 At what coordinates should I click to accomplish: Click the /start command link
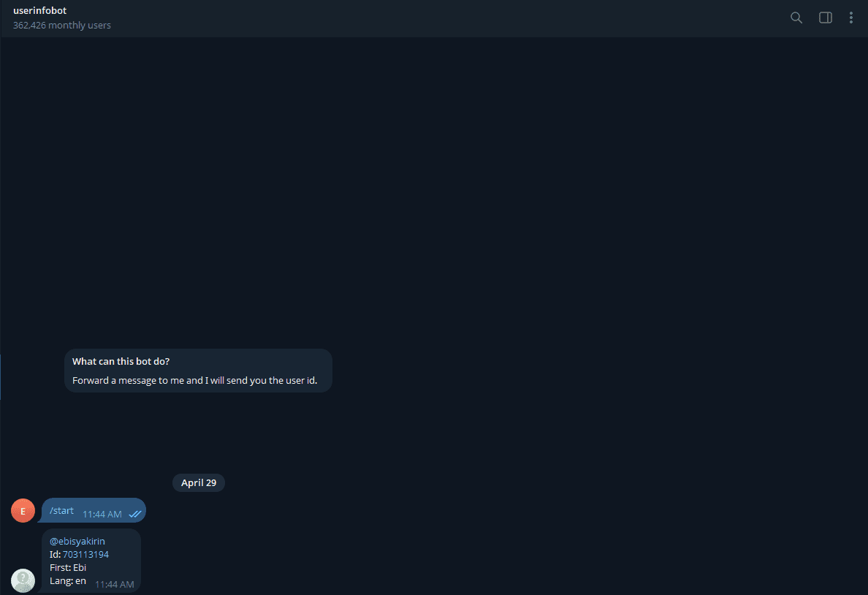coord(61,511)
